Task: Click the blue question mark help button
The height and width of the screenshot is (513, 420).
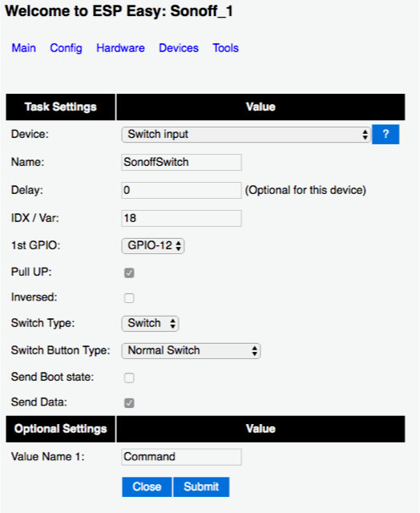Action: tap(386, 134)
